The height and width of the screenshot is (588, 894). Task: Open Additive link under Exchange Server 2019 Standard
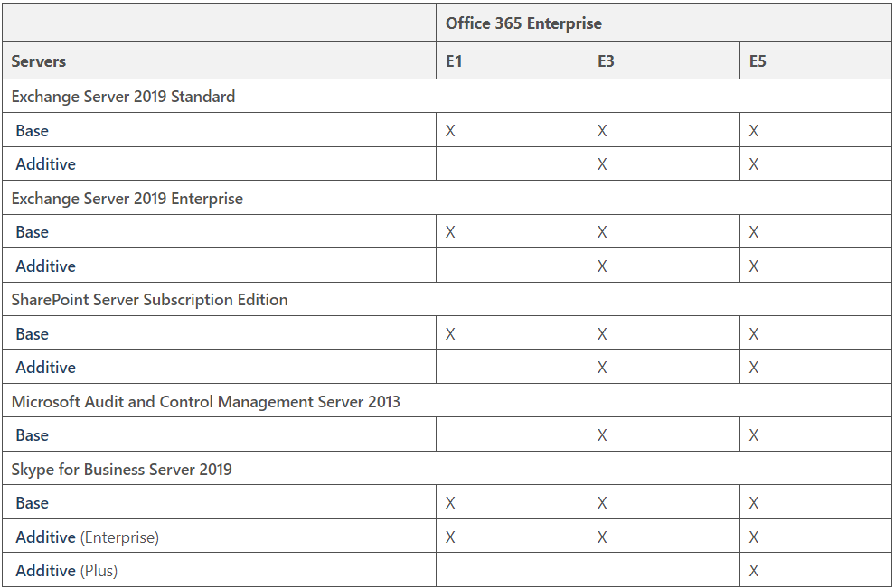[45, 164]
